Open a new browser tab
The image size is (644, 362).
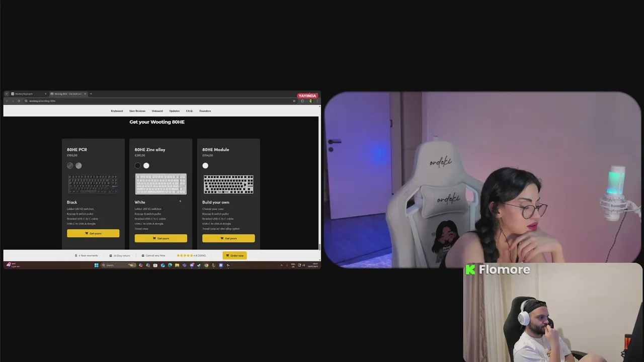point(91,94)
